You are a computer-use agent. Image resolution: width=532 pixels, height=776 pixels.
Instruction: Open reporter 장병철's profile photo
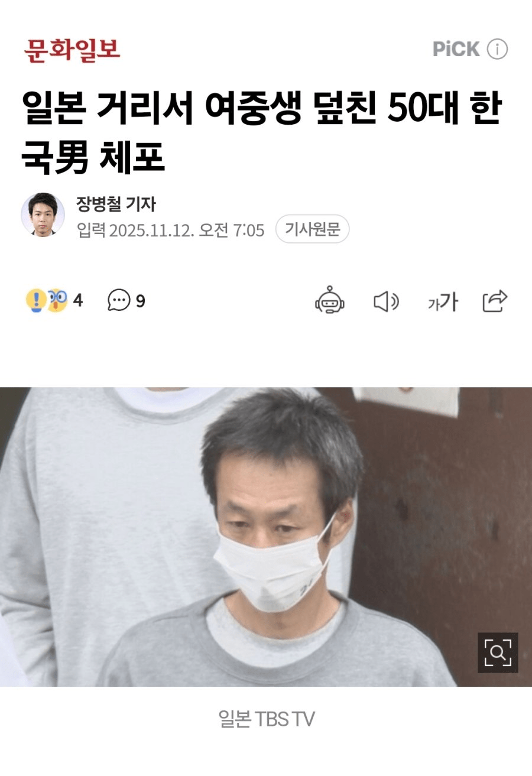pos(43,215)
